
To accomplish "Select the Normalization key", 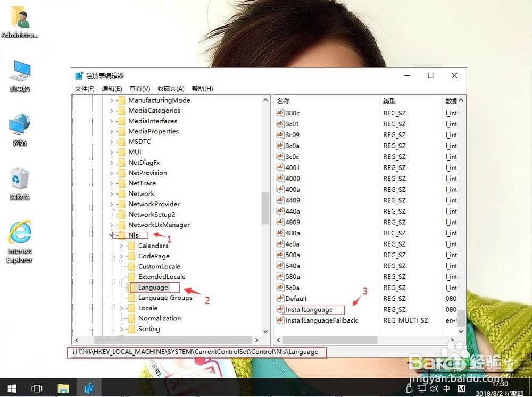I will (160, 318).
